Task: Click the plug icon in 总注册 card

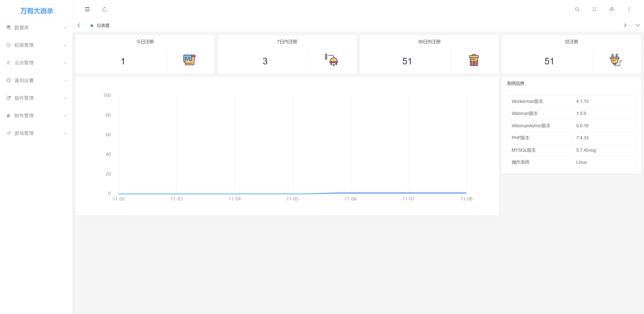Action: coord(616,60)
